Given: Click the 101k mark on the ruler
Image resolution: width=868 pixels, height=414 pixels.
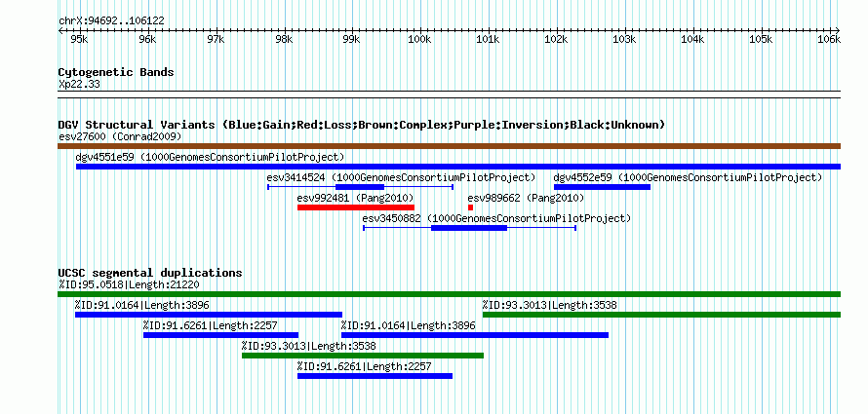Looking at the screenshot, I should (489, 39).
